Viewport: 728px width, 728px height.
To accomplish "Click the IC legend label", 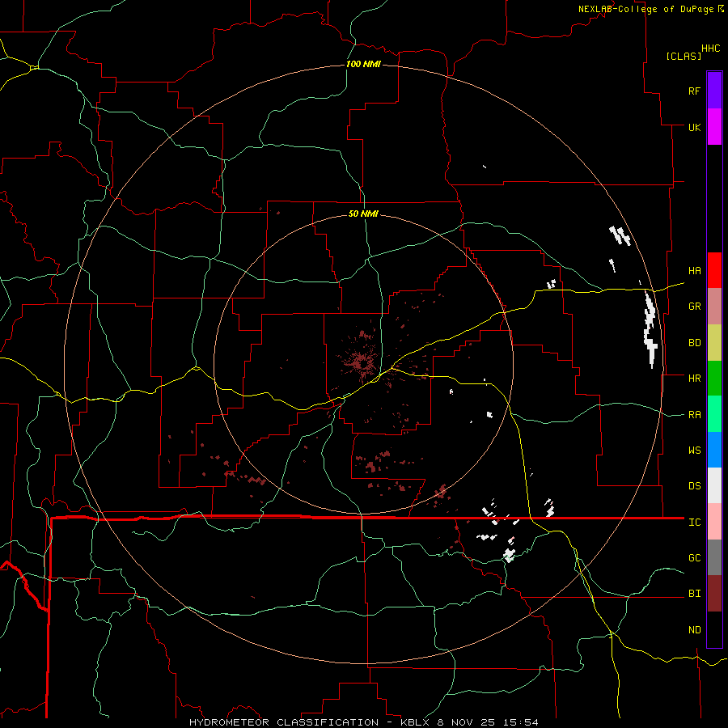I will [x=694, y=523].
